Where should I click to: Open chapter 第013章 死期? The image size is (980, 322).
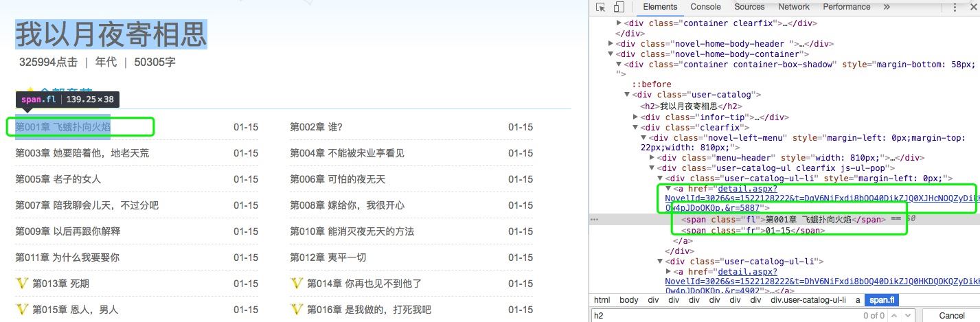60,284
